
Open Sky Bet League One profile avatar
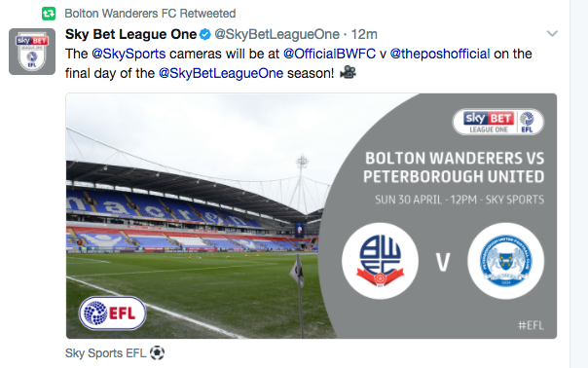coord(32,52)
